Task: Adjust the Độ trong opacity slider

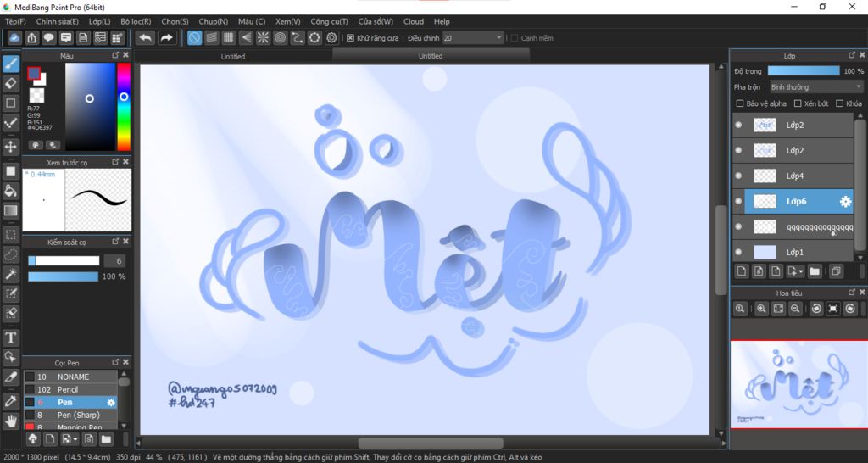Action: pos(804,71)
